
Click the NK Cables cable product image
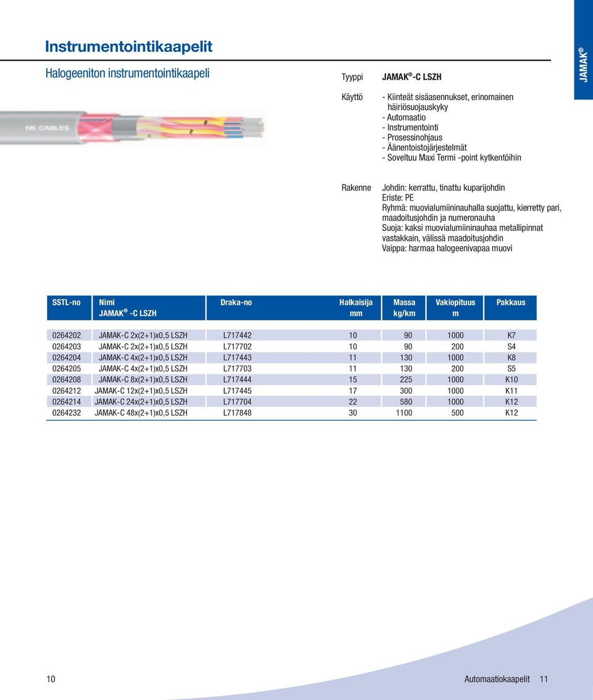click(x=132, y=128)
